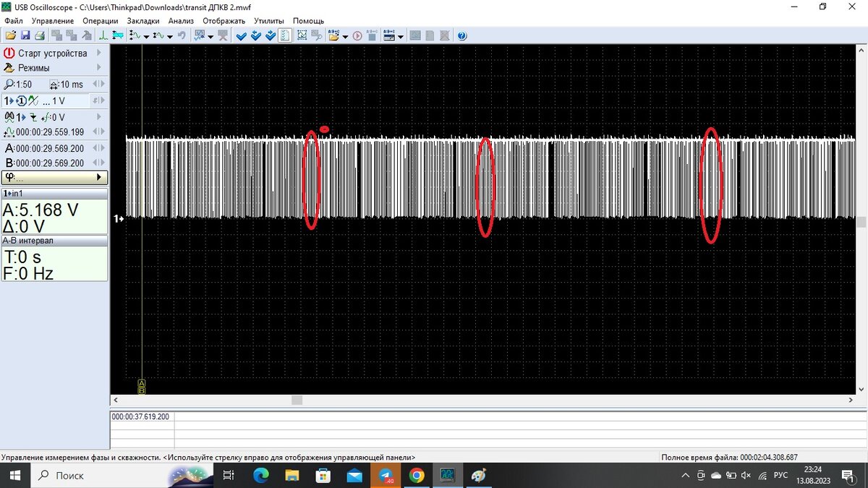
Task: Click the a+b+c panel toolbar icon
Action: point(388,35)
